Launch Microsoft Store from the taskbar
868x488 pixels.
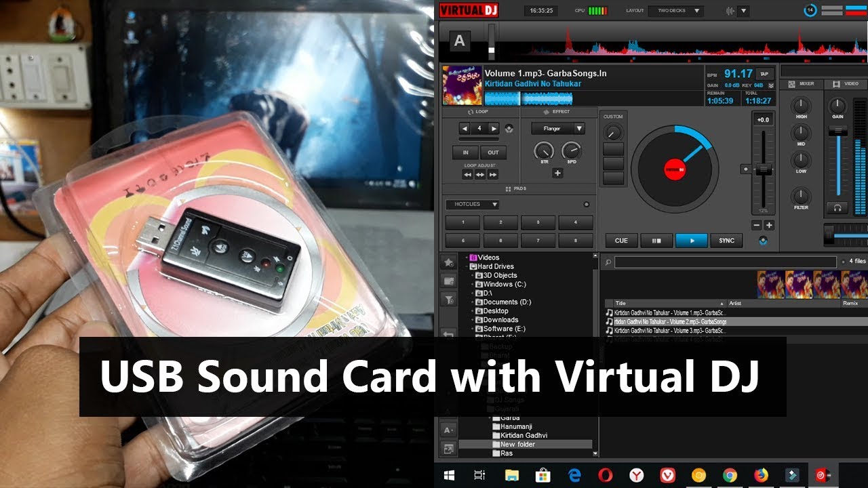(x=542, y=476)
